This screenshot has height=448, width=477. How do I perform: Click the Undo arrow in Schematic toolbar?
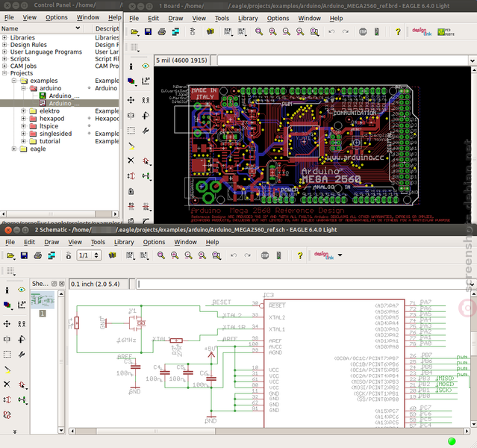click(x=234, y=255)
